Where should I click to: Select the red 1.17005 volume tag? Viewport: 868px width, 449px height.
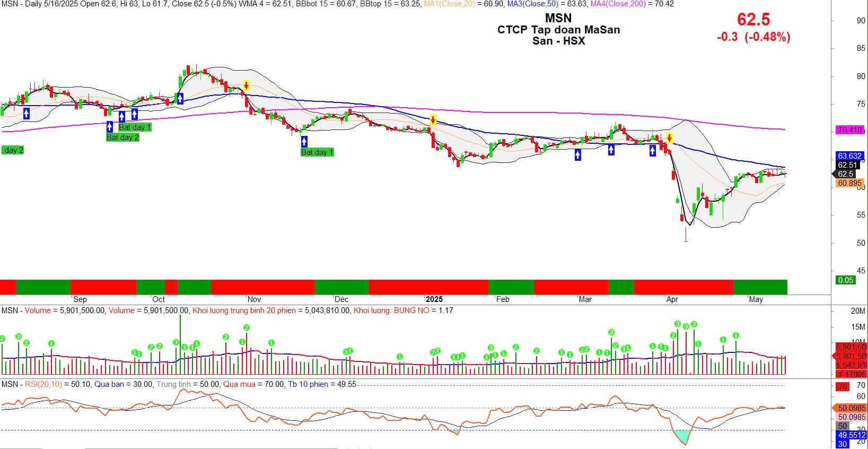[851, 374]
